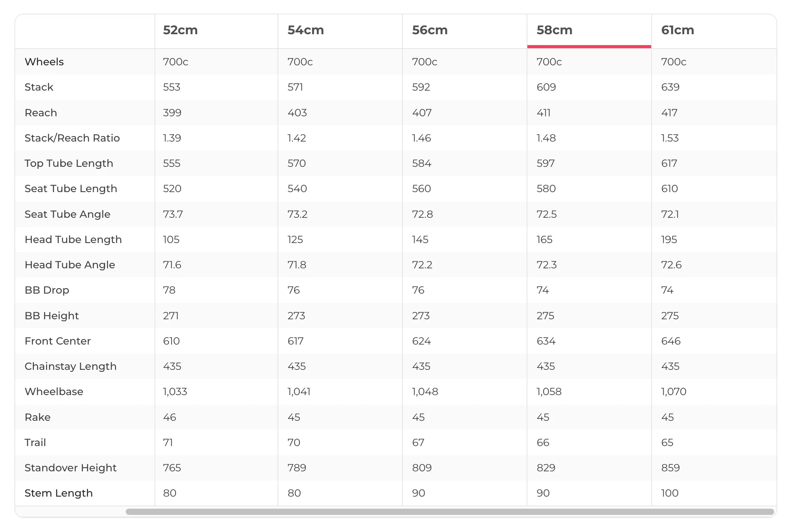Click the 61cm Seat Tube Angle 72.1

[670, 214]
